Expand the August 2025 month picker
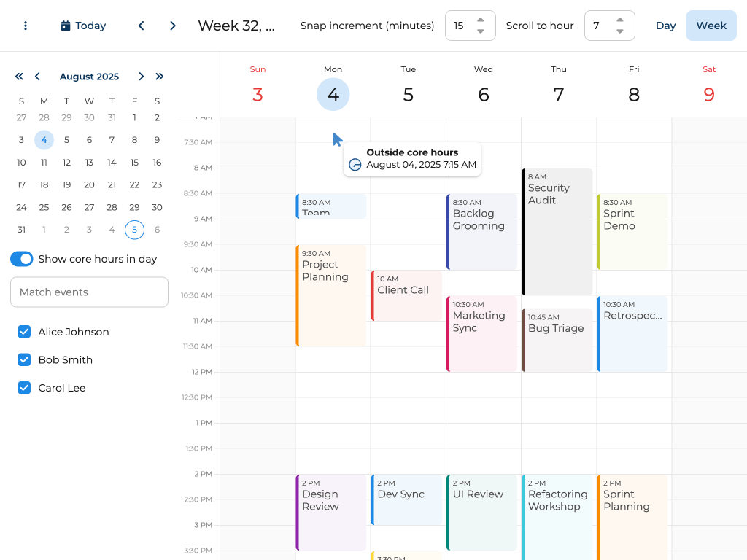The image size is (747, 560). [x=89, y=77]
